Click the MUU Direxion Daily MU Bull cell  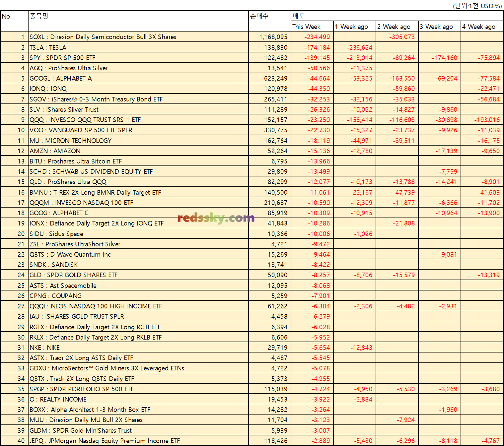click(x=138, y=420)
